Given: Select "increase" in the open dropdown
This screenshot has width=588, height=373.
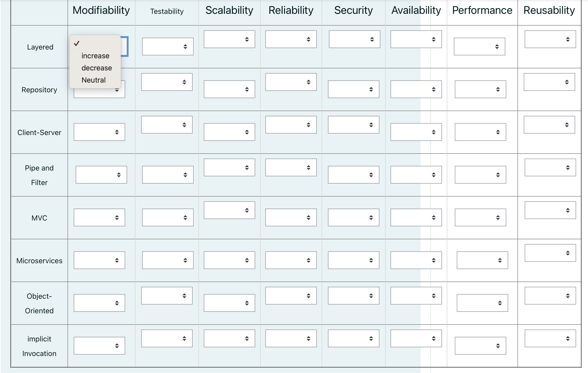Looking at the screenshot, I should [95, 55].
